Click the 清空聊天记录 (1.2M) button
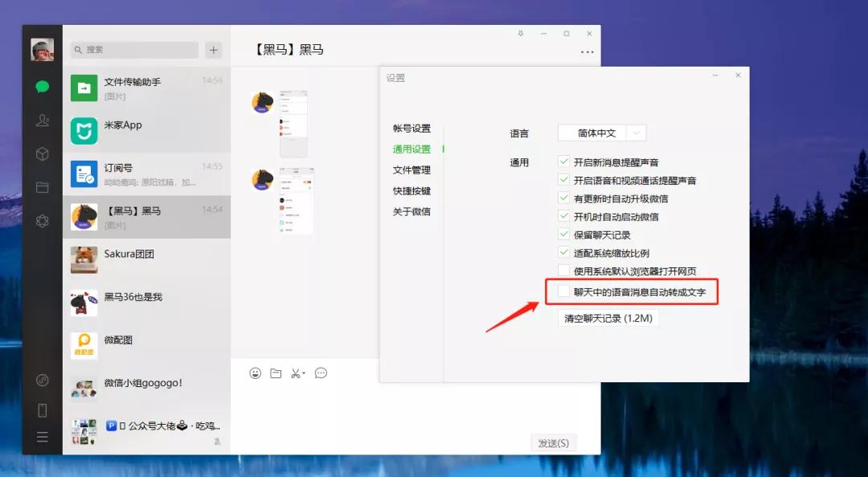868x477 pixels. (x=608, y=317)
